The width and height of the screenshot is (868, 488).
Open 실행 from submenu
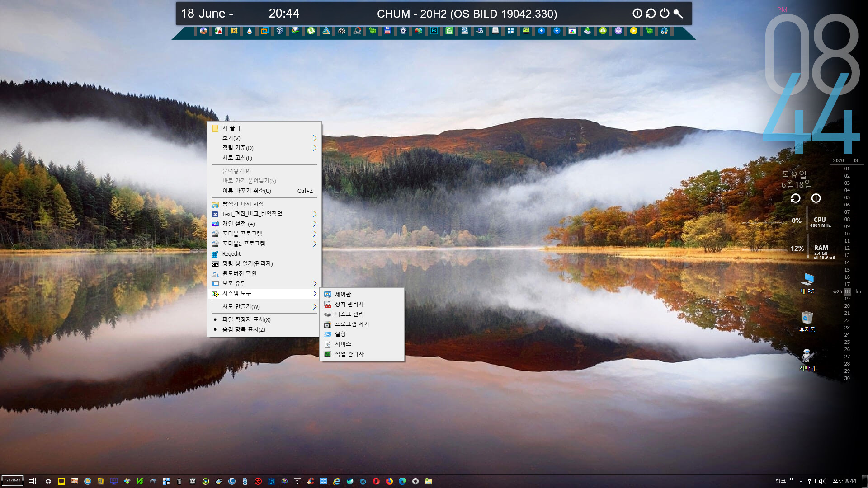[x=362, y=334]
